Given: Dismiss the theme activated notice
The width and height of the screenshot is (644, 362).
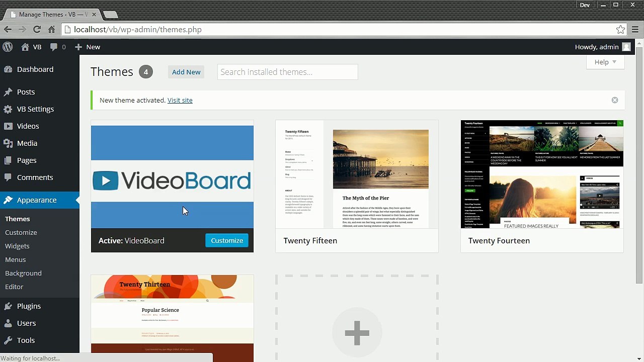Looking at the screenshot, I should tap(615, 100).
